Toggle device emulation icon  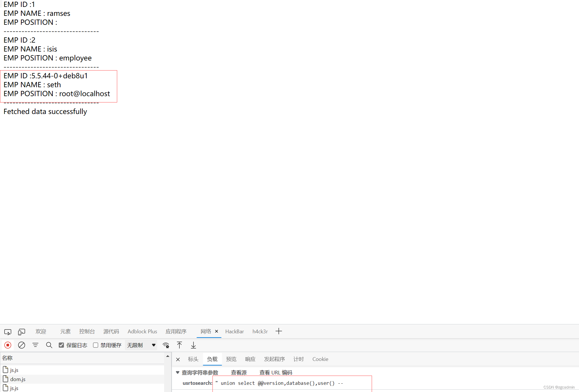[22, 332]
